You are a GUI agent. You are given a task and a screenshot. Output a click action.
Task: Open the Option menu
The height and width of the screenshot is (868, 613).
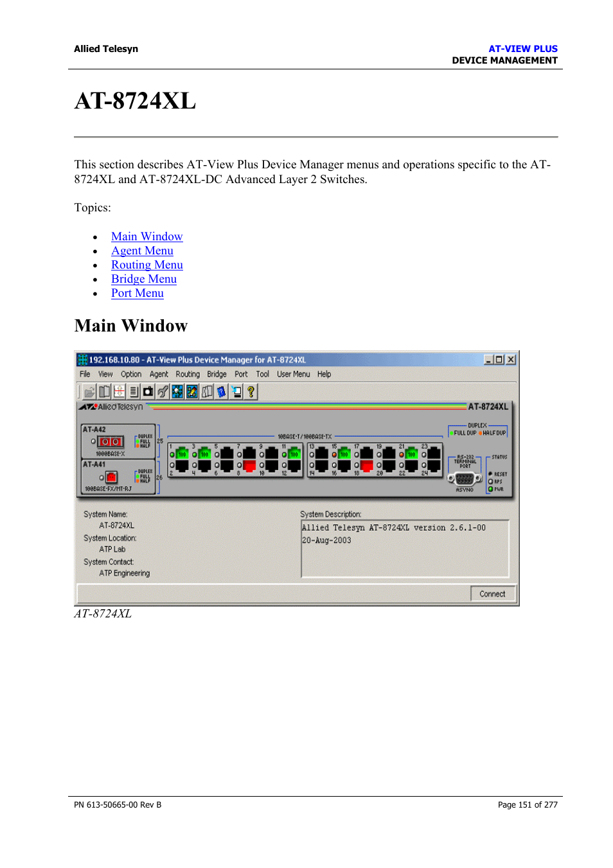131,374
